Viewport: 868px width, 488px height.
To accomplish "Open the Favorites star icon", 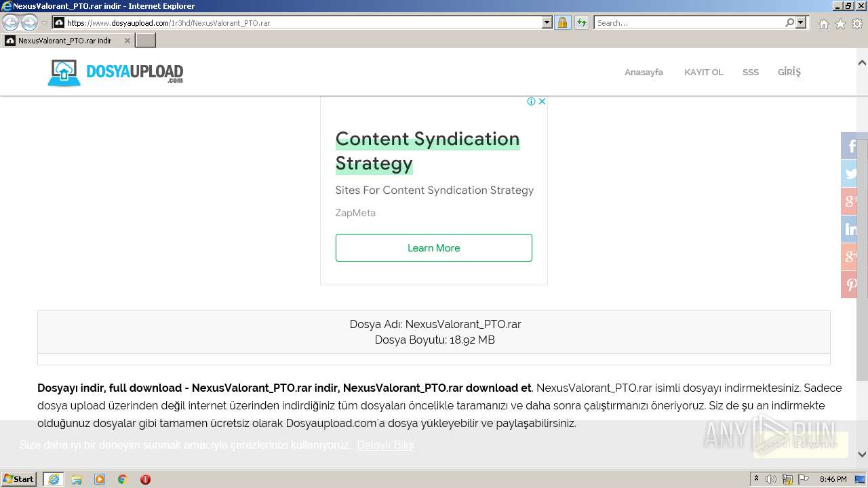I will [x=840, y=24].
